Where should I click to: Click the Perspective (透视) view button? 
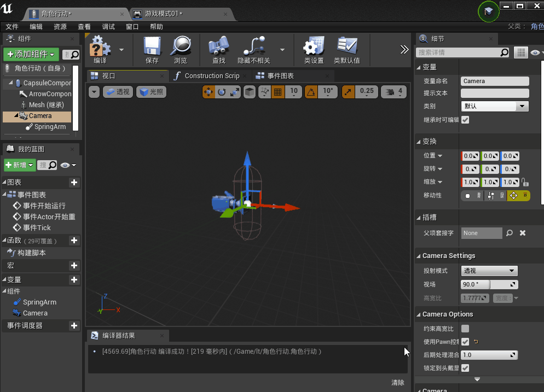[118, 92]
